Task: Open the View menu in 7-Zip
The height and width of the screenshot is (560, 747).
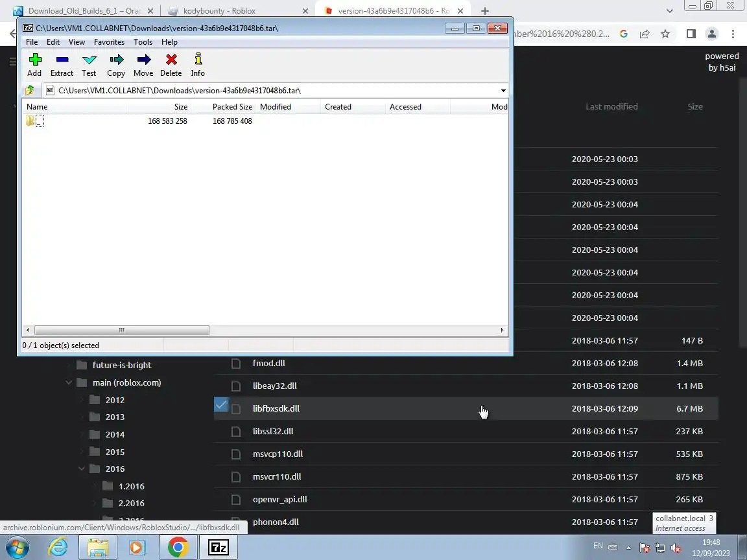Action: [77, 42]
